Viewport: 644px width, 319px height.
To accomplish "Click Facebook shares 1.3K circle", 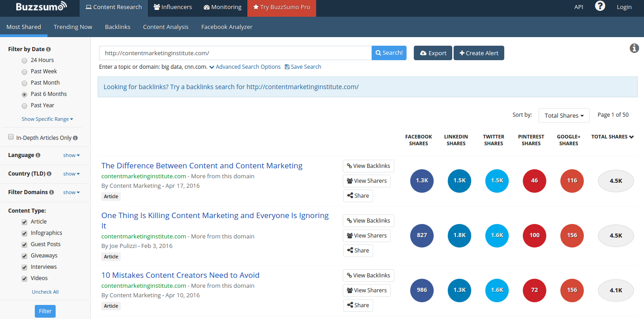I will 422,181.
